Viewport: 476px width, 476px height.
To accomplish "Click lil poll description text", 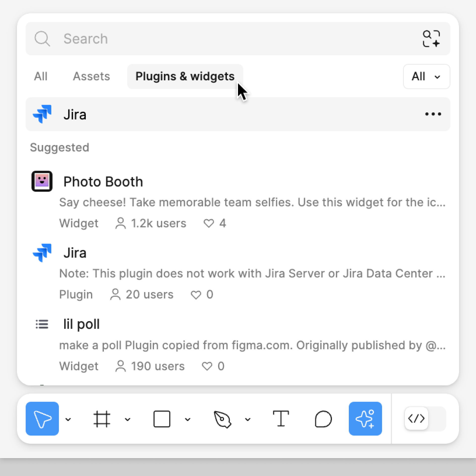I will coord(252,345).
